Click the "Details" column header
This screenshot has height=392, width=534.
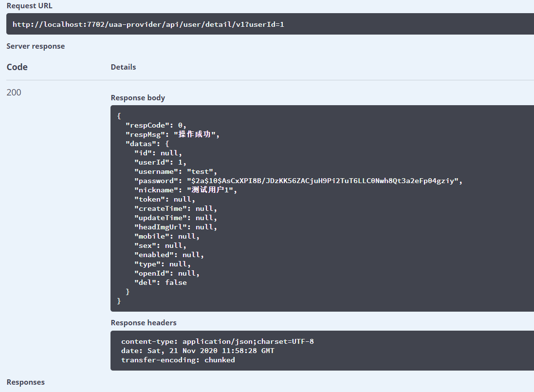[x=123, y=67]
